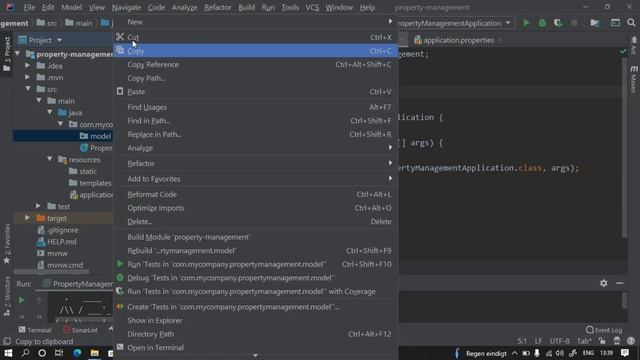Click the Stop square toolbar icon

point(574,23)
